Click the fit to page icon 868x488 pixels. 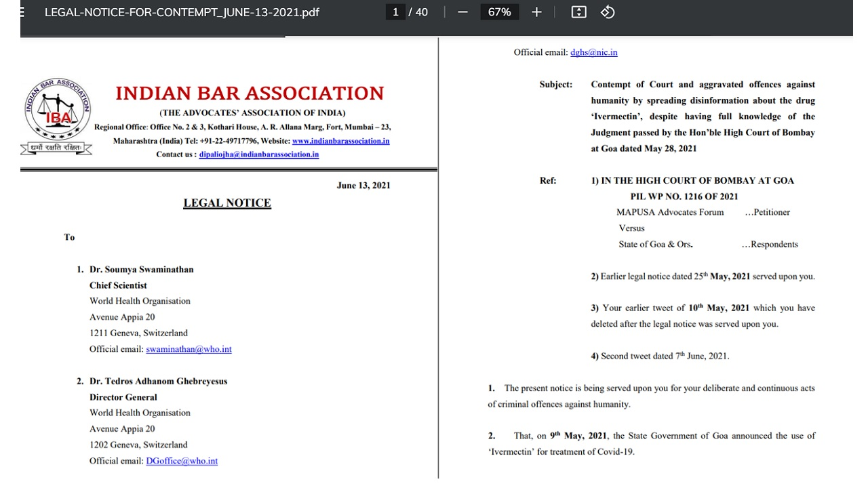tap(578, 12)
